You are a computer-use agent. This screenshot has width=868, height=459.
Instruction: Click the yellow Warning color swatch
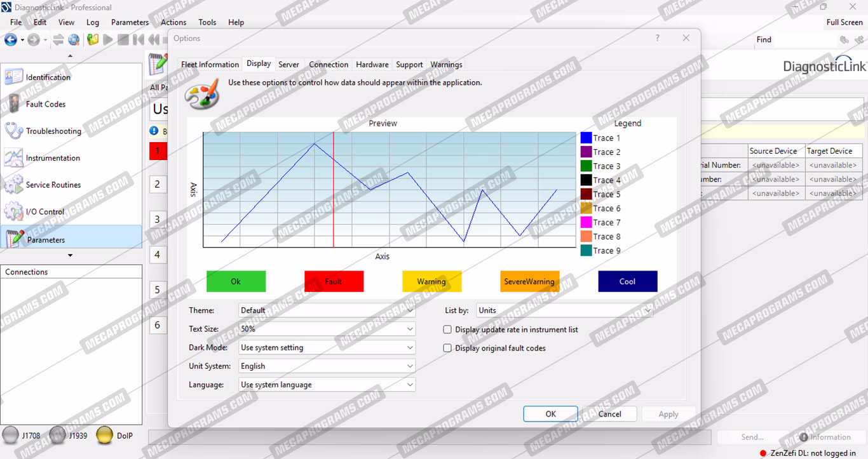pos(431,281)
